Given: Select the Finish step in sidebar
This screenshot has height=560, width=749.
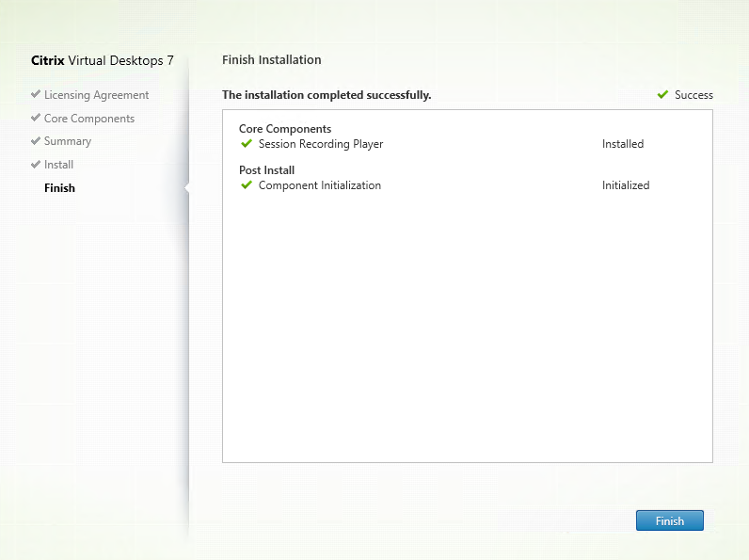Looking at the screenshot, I should [59, 188].
